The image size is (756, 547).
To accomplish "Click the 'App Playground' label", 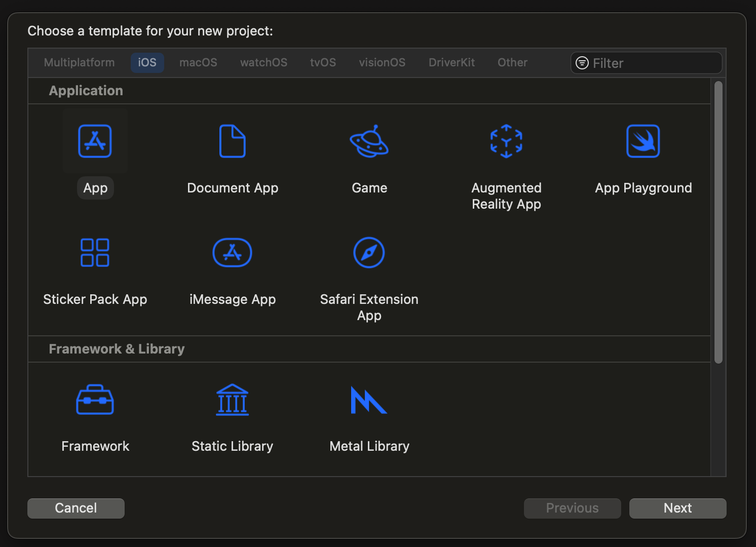I will 644,188.
